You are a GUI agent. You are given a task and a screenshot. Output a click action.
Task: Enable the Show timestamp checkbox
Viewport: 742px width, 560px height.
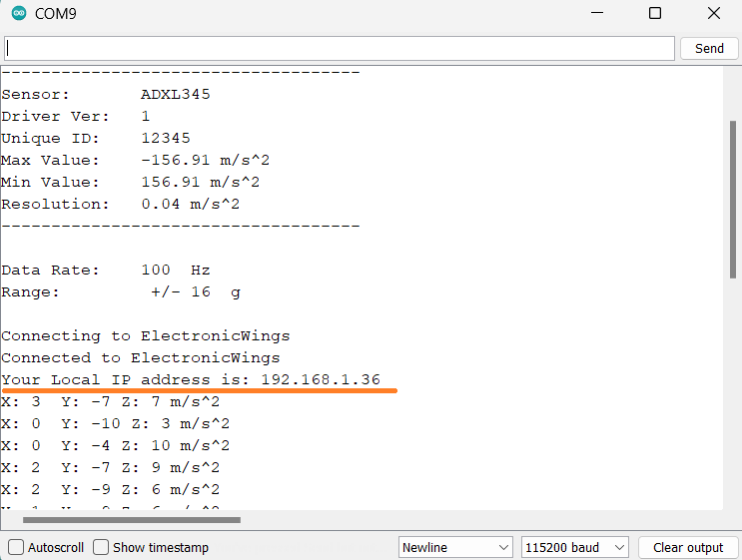(101, 547)
